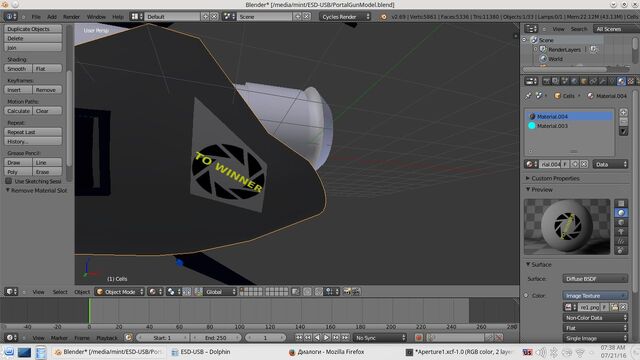Screen dimensions: 640x360
Task: Jump to the first frame of the timeline
Action: [299, 338]
